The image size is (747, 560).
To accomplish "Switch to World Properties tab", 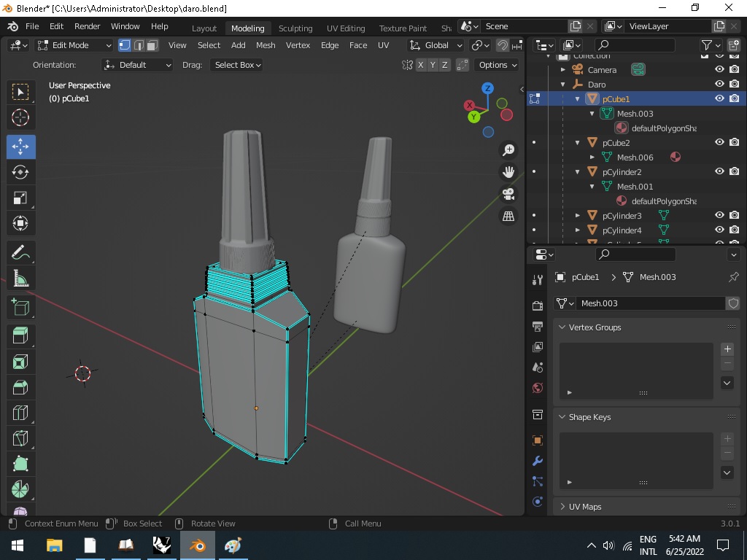I will [537, 389].
